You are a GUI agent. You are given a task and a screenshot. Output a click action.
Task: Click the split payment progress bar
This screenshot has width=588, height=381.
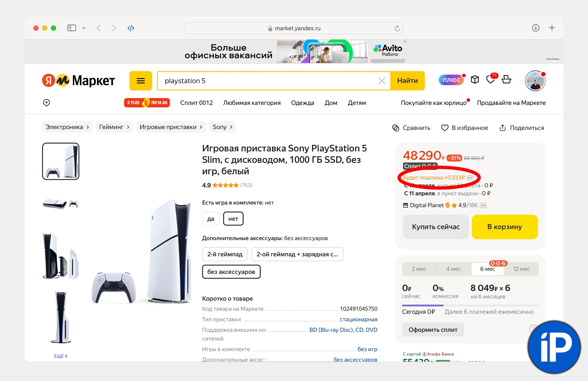tap(470, 306)
